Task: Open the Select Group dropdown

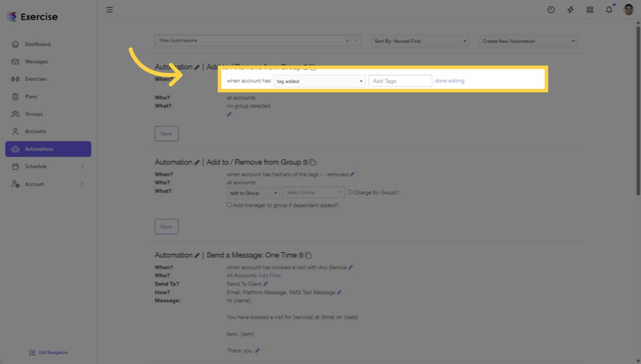Action: coord(313,192)
